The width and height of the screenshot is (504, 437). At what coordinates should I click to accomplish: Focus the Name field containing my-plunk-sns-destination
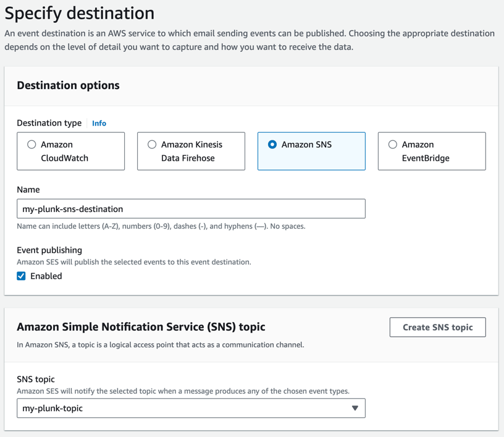190,209
